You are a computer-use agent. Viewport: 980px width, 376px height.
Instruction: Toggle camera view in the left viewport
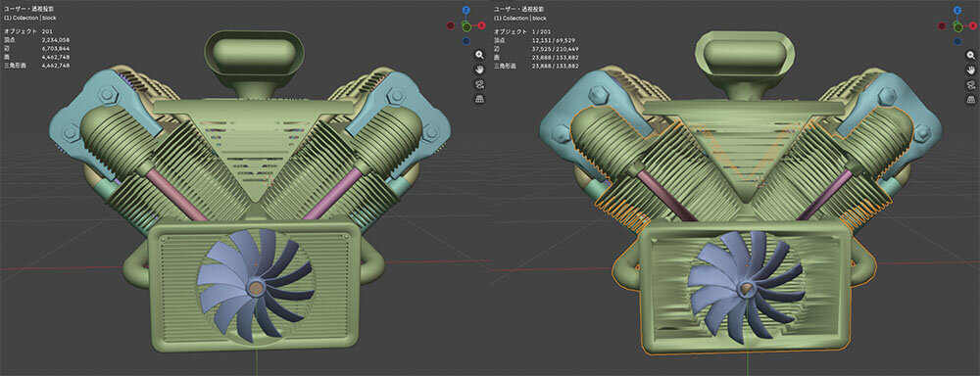[x=479, y=84]
